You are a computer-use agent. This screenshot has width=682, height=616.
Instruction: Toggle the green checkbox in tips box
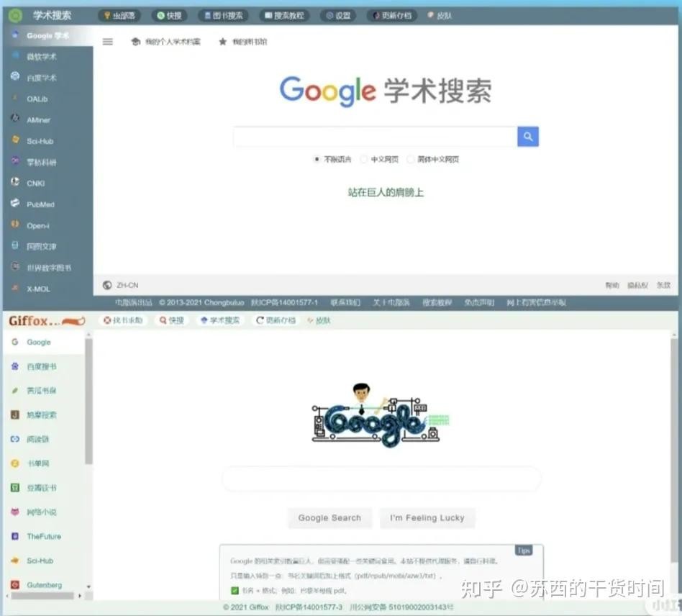coord(235,591)
